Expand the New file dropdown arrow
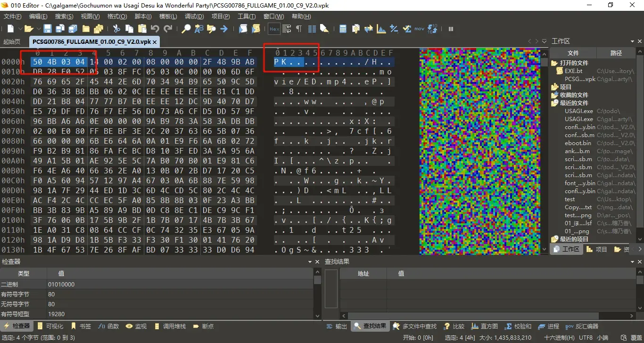This screenshot has height=343, width=644. tap(19, 29)
